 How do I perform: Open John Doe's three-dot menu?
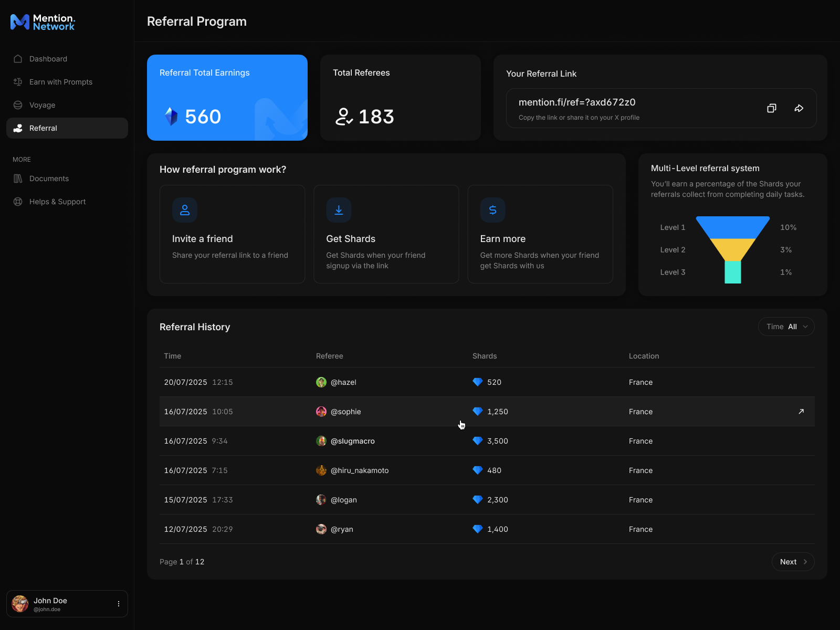pos(119,604)
